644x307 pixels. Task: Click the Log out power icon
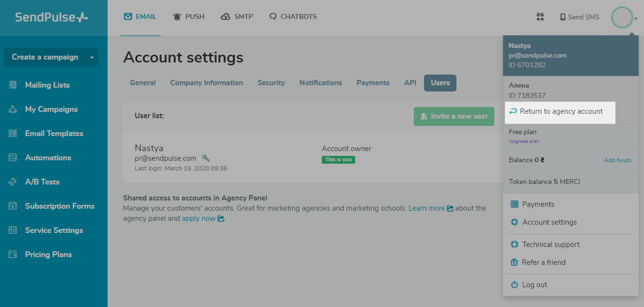point(514,285)
